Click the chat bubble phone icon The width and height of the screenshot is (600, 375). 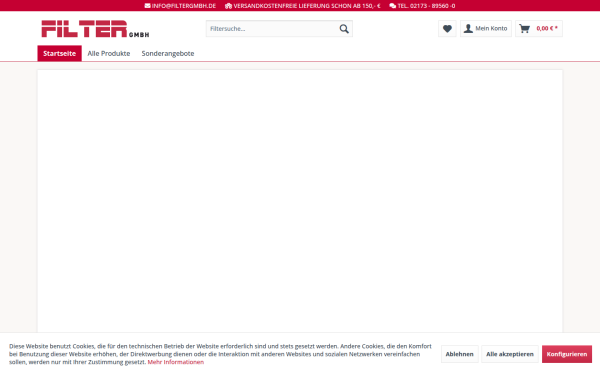[393, 6]
